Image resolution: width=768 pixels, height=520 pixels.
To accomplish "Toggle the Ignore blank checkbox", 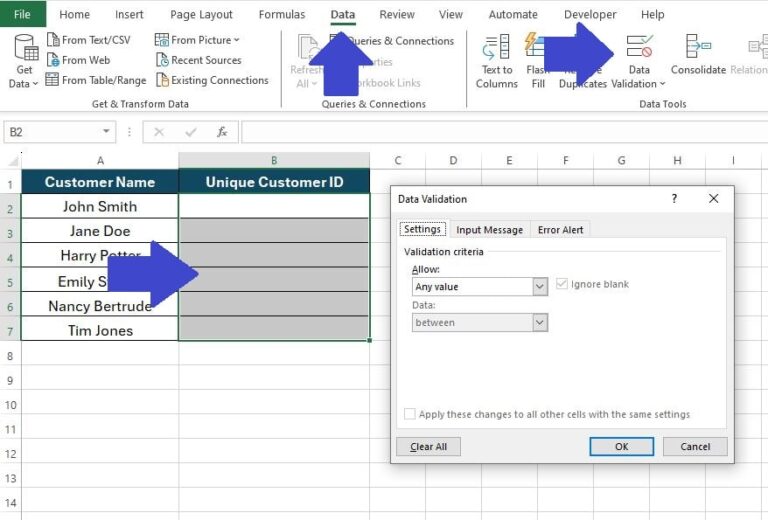I will [x=562, y=285].
